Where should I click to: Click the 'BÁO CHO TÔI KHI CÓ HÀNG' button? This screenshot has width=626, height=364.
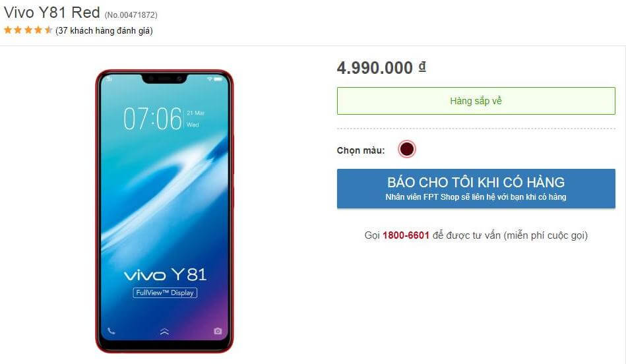click(x=476, y=189)
